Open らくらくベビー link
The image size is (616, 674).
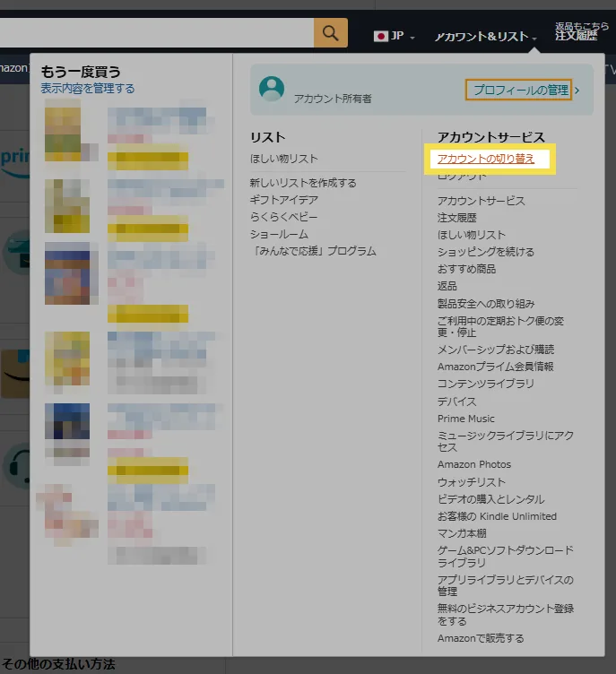click(x=284, y=217)
